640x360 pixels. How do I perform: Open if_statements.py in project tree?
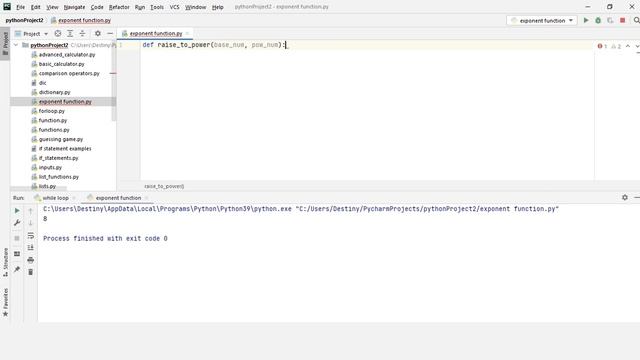58,158
